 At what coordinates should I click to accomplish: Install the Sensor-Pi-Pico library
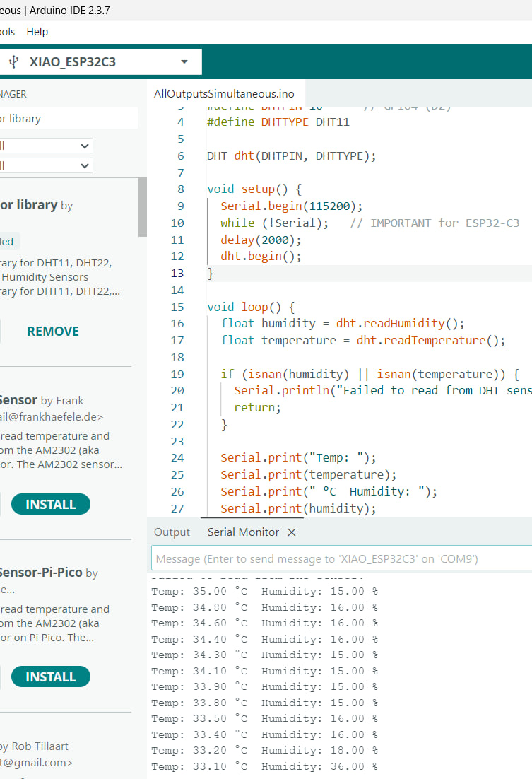coord(51,676)
